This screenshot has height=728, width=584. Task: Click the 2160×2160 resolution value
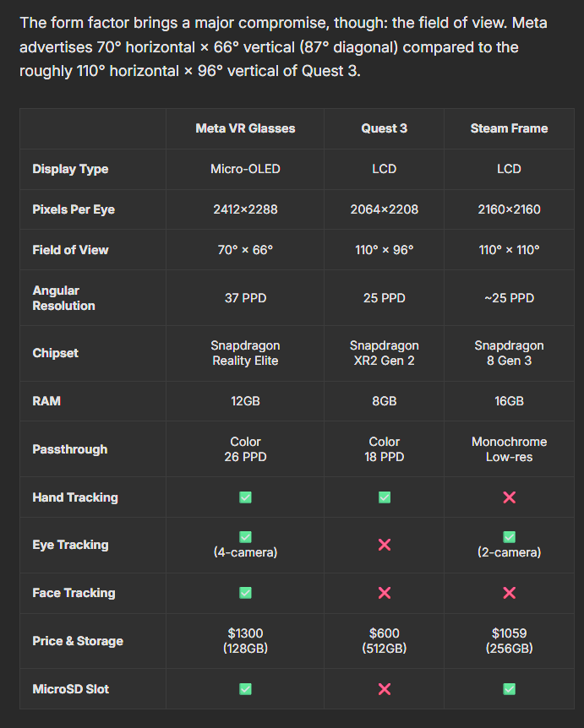[509, 209]
